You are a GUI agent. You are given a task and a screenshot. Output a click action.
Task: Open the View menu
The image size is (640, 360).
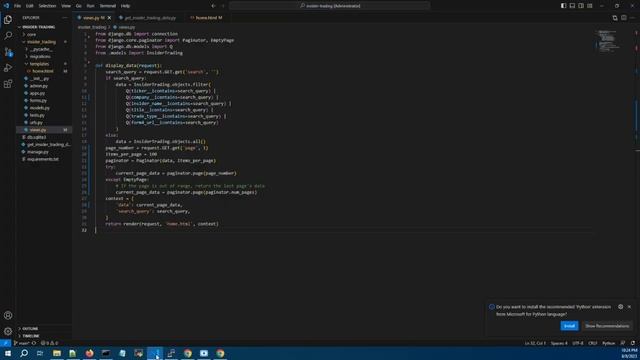click(x=66, y=6)
